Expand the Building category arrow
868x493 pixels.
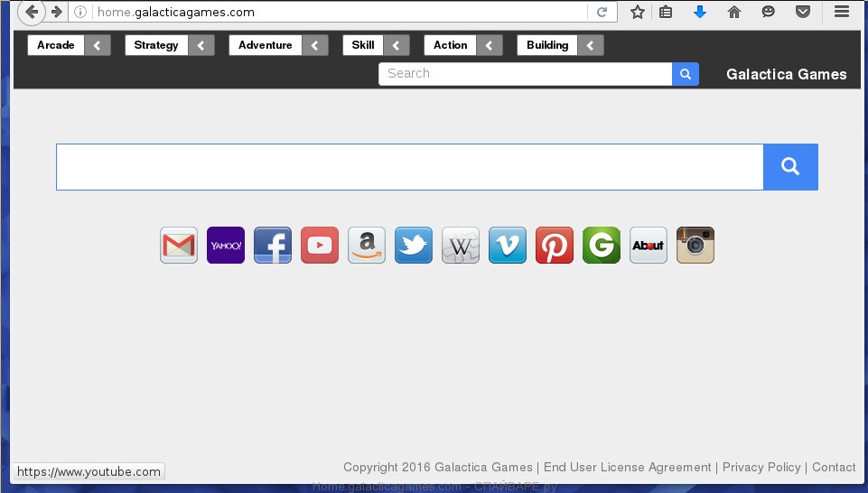click(591, 45)
